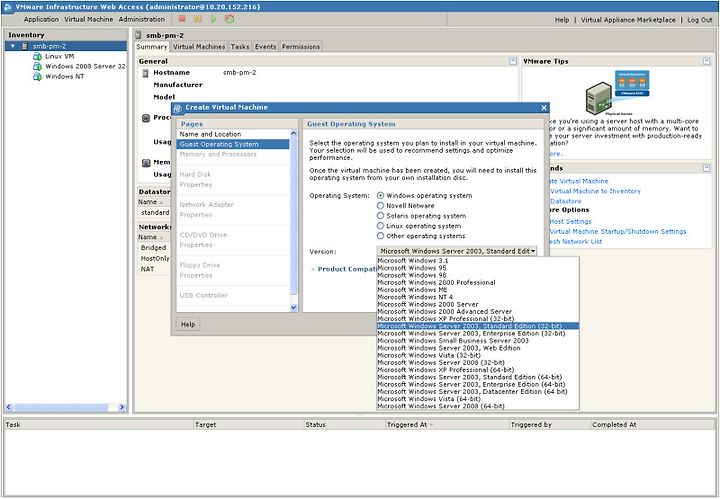Select Novell Netware radio button
The image size is (720, 499).
pos(380,205)
